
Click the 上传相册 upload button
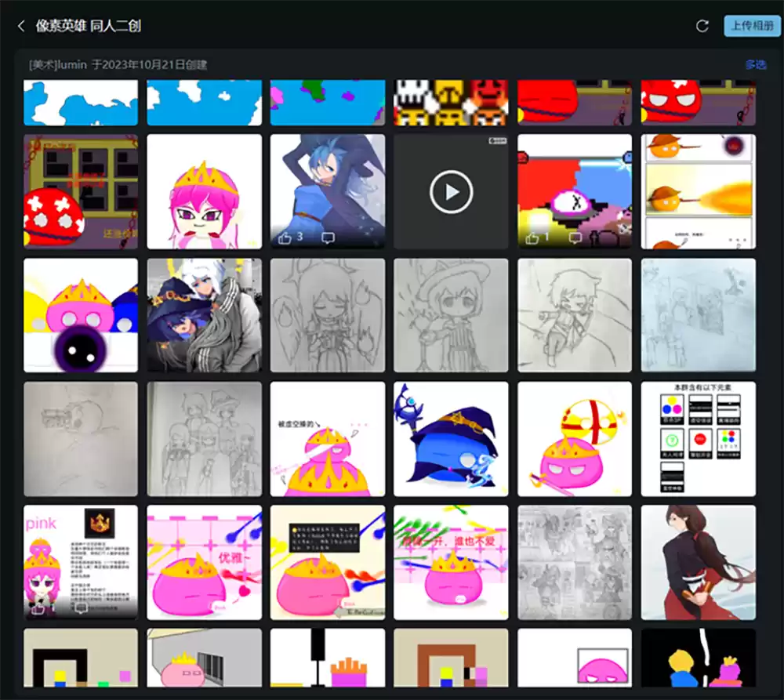click(x=752, y=26)
